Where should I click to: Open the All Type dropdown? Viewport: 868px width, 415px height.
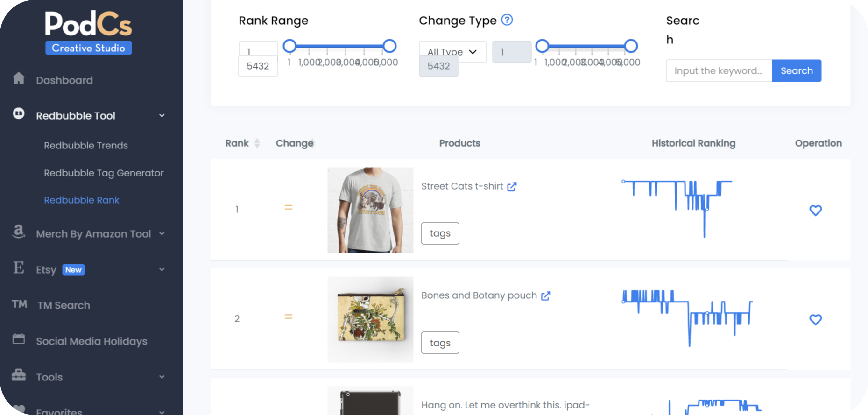tap(452, 52)
